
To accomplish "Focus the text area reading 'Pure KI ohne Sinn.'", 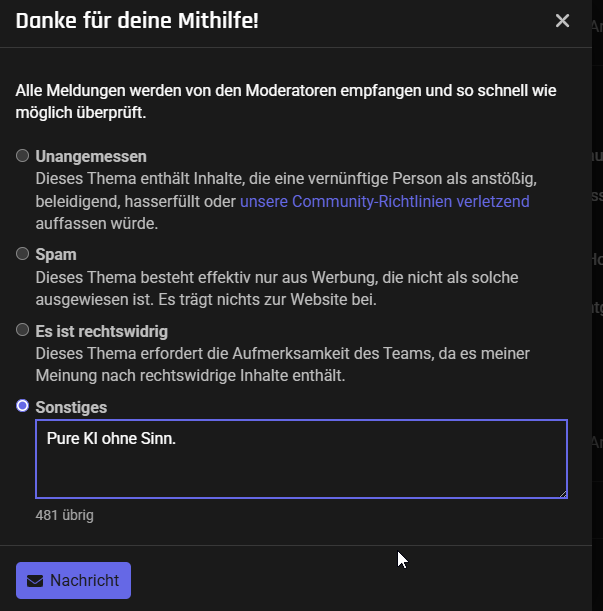I will (301, 459).
